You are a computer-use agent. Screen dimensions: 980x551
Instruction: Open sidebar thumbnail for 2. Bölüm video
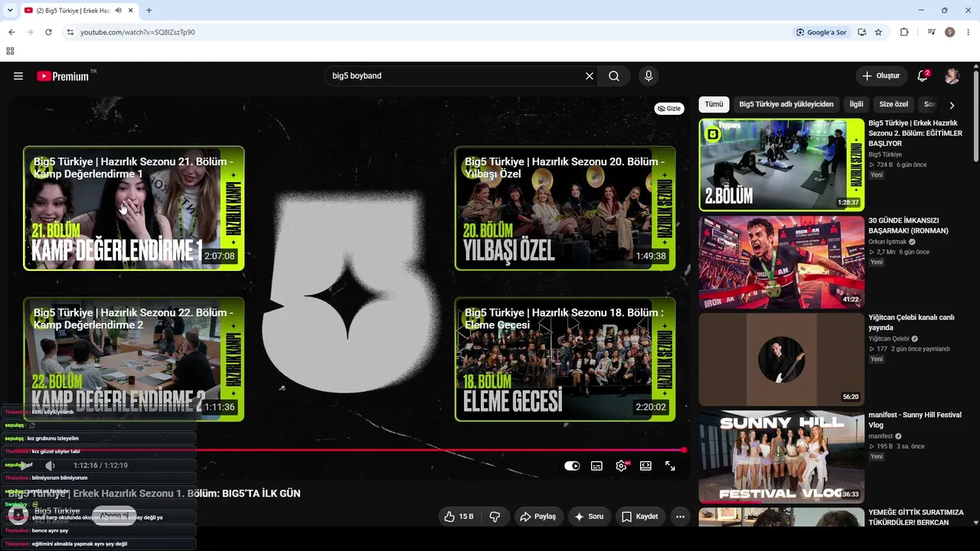(782, 165)
